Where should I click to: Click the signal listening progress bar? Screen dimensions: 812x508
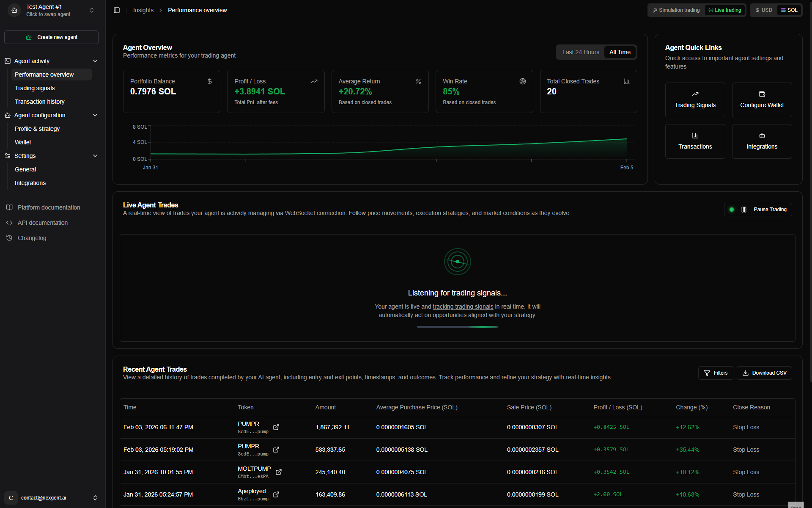(x=457, y=326)
